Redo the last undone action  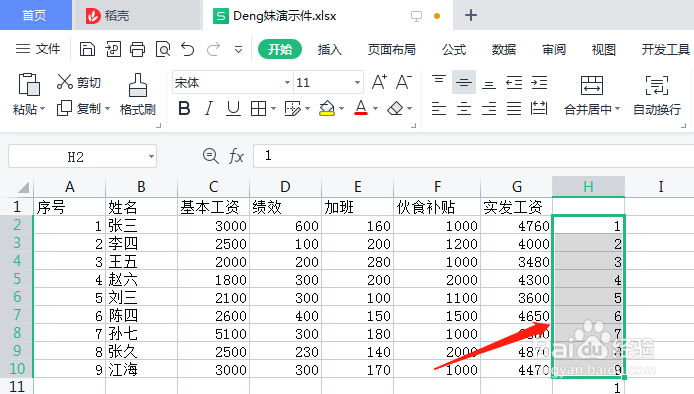pos(214,49)
